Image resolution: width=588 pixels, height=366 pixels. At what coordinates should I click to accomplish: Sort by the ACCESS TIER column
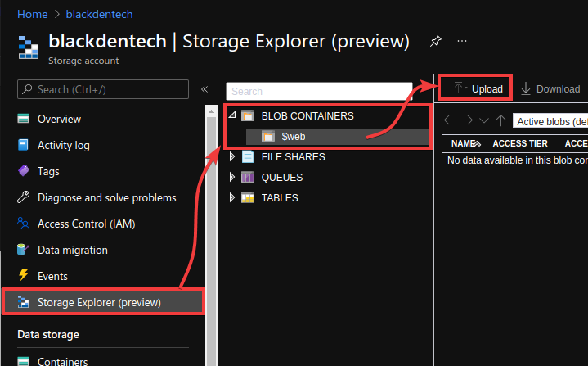click(520, 143)
